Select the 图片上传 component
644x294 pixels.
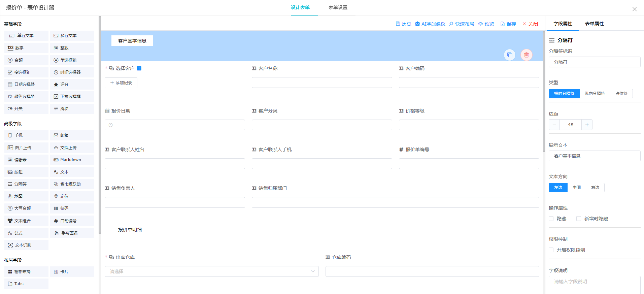[27, 148]
